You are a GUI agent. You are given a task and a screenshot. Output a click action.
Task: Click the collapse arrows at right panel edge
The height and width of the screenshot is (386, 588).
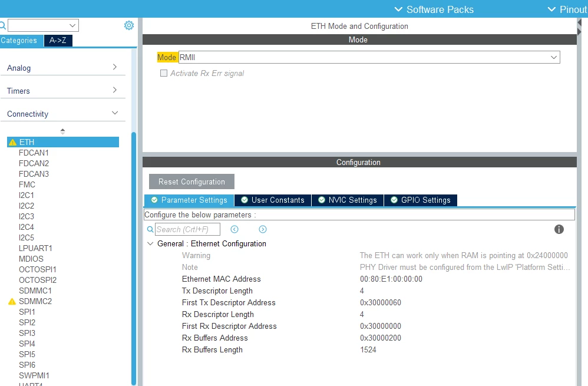pos(579,27)
